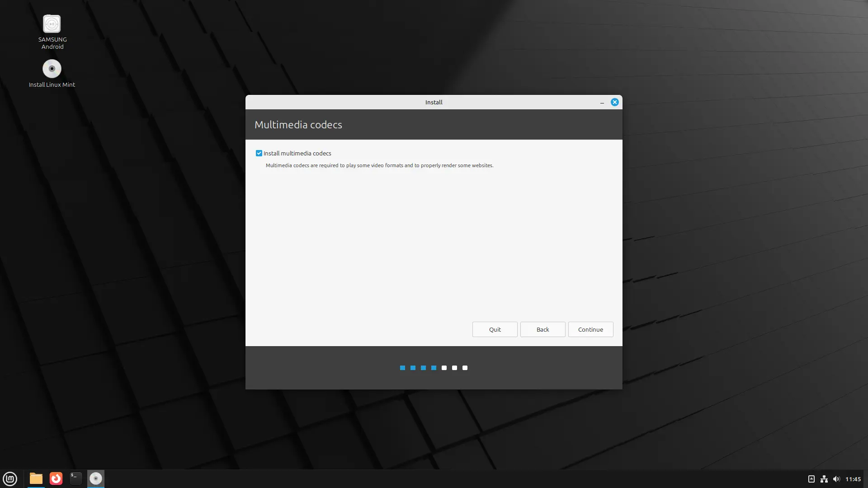Select Install Linux Mint desktop icon

point(52,73)
